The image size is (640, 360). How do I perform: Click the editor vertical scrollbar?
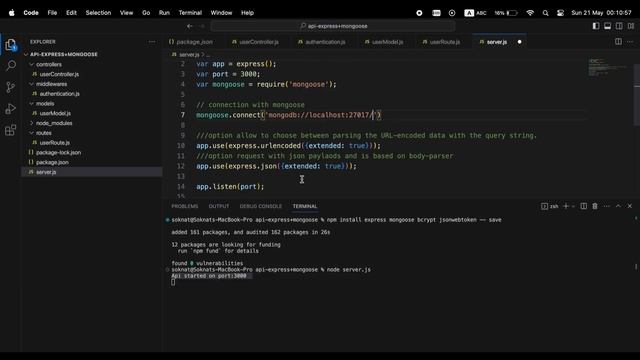pyautogui.click(x=637, y=95)
